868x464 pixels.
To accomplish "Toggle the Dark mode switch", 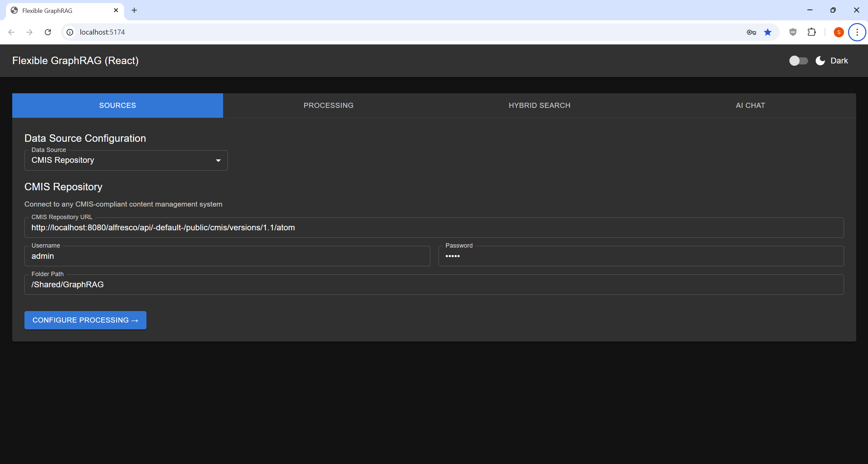I will click(x=798, y=60).
